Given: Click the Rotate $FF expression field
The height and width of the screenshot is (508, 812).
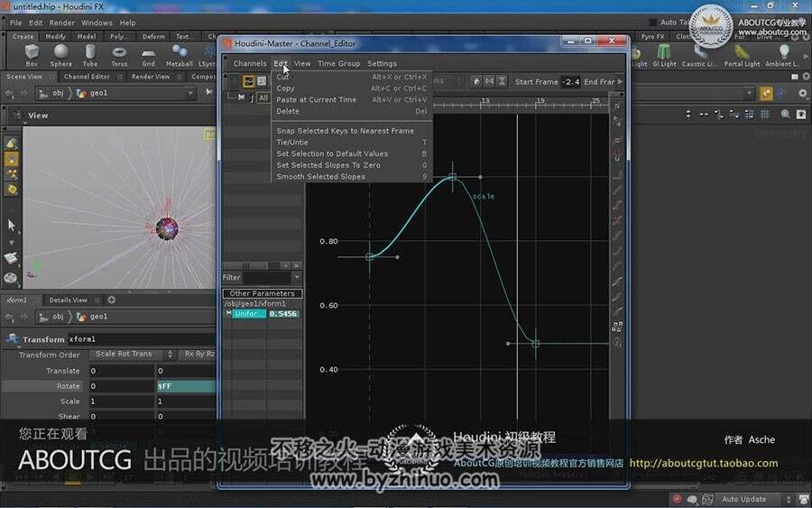Looking at the screenshot, I should (x=187, y=386).
